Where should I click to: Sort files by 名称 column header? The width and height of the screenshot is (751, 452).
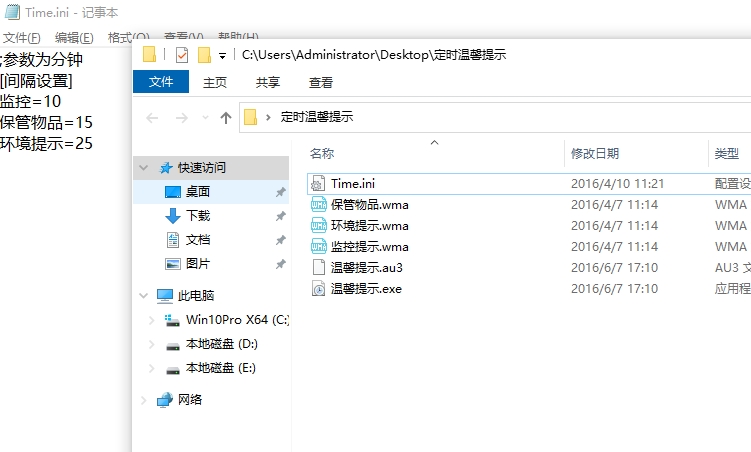click(322, 153)
